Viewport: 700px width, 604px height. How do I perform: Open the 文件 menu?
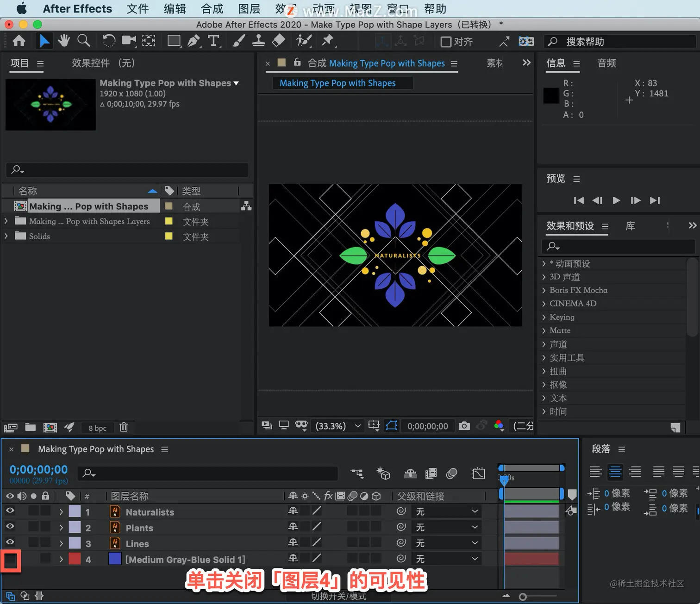point(137,9)
